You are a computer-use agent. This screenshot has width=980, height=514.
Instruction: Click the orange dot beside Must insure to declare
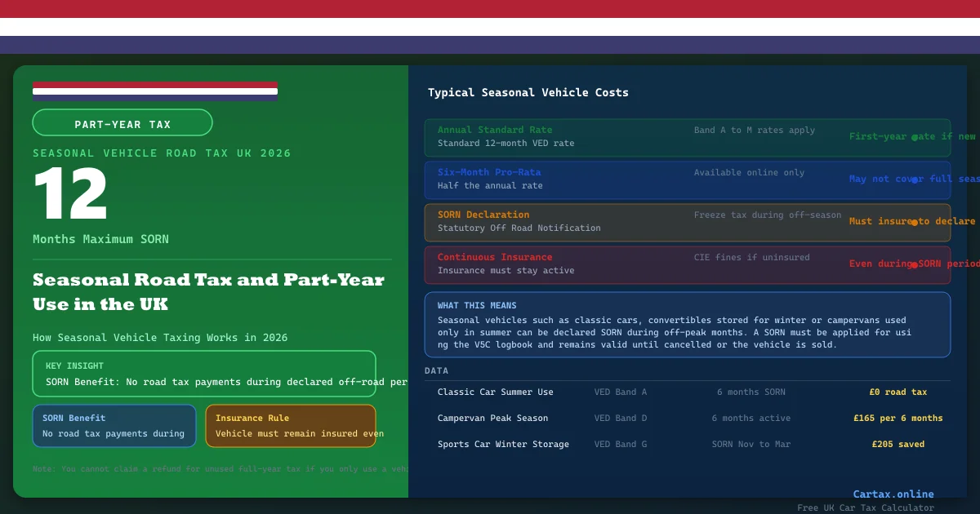(915, 222)
